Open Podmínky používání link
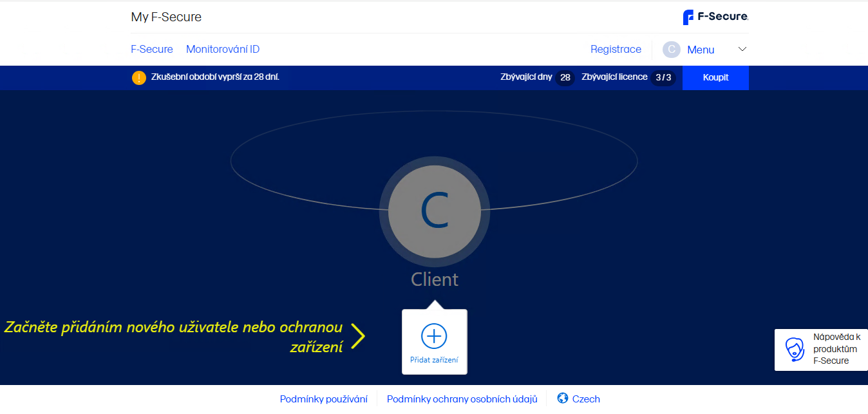The image size is (868, 414). tap(324, 399)
